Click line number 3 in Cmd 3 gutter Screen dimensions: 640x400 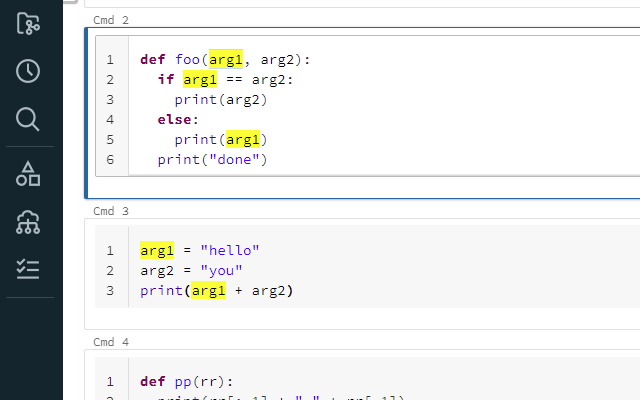click(x=110, y=291)
